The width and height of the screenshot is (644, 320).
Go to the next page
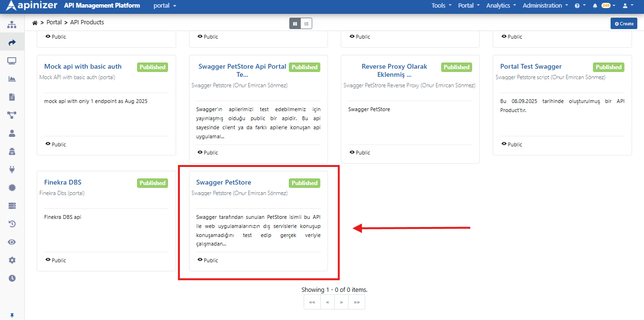click(341, 302)
